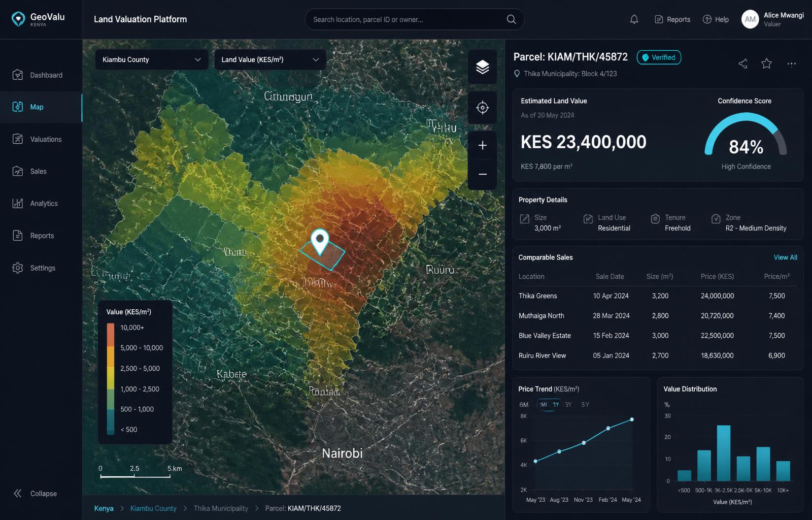Open the Kiambu County dropdown
812x520 pixels.
(152, 59)
